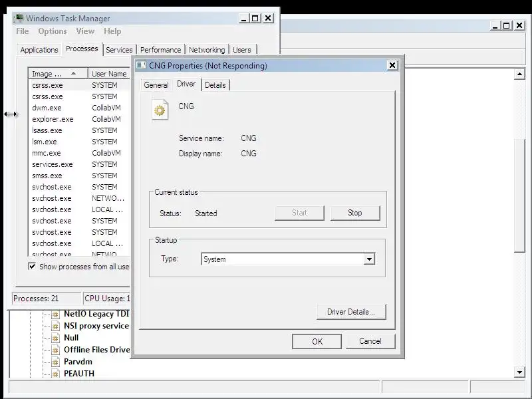The image size is (532, 399).
Task: Open the Driver tab in CNG Properties
Action: [x=186, y=84]
